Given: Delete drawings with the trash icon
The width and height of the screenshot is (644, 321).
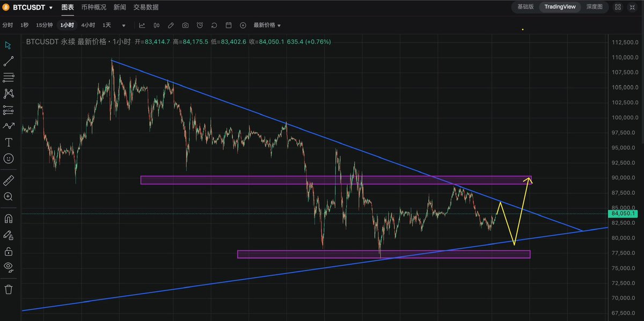Looking at the screenshot, I should pyautogui.click(x=8, y=289).
